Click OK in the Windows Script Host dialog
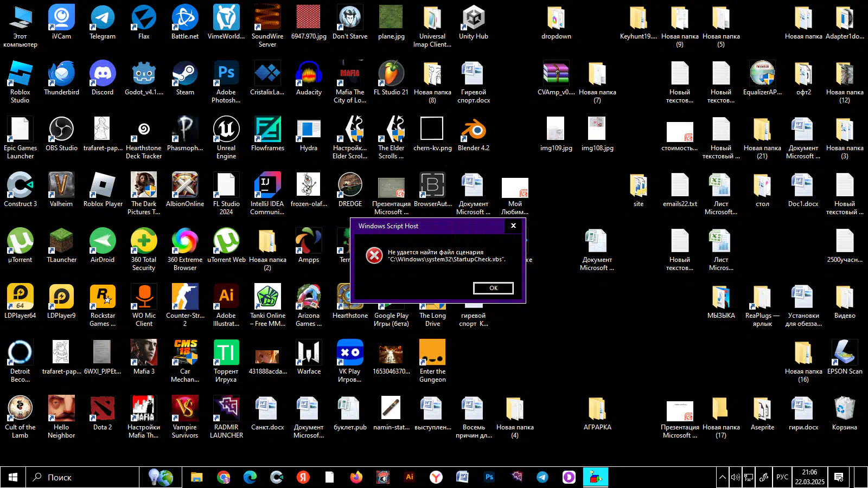The height and width of the screenshot is (488, 868). (x=493, y=288)
